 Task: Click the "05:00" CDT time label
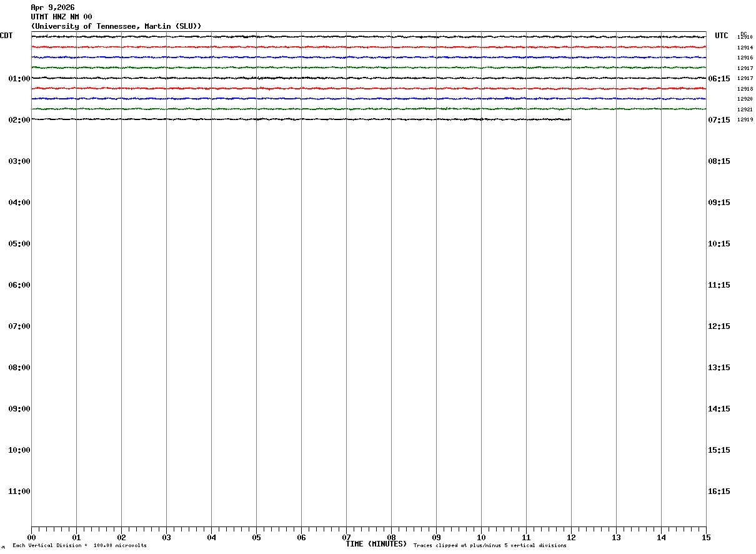(19, 244)
